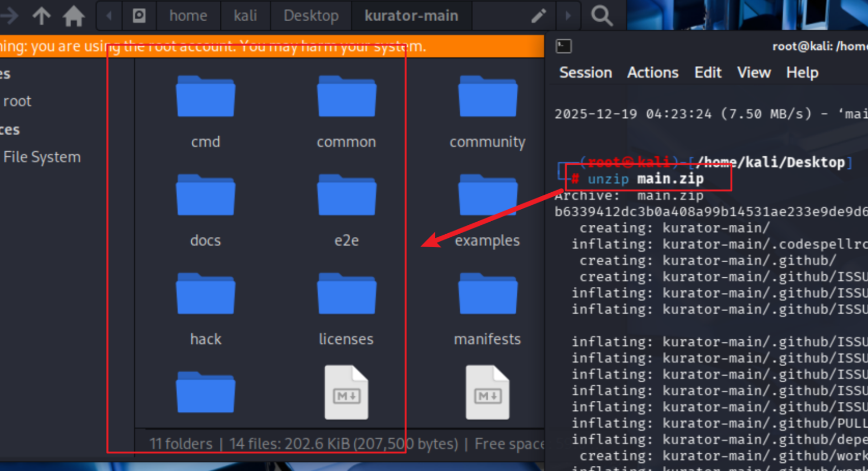This screenshot has height=471, width=868.
Task: Click the b6339412dc3b0a408 hash line
Action: 711,212
